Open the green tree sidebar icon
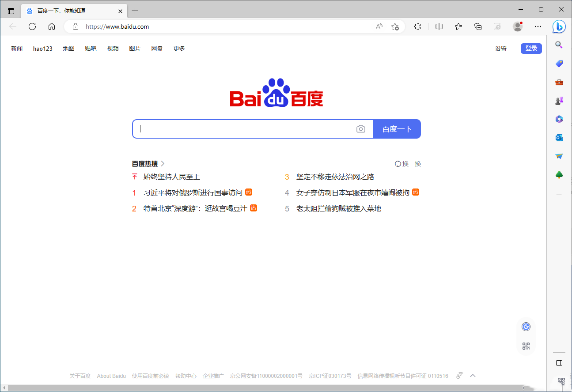The width and height of the screenshot is (572, 392). coord(559,175)
